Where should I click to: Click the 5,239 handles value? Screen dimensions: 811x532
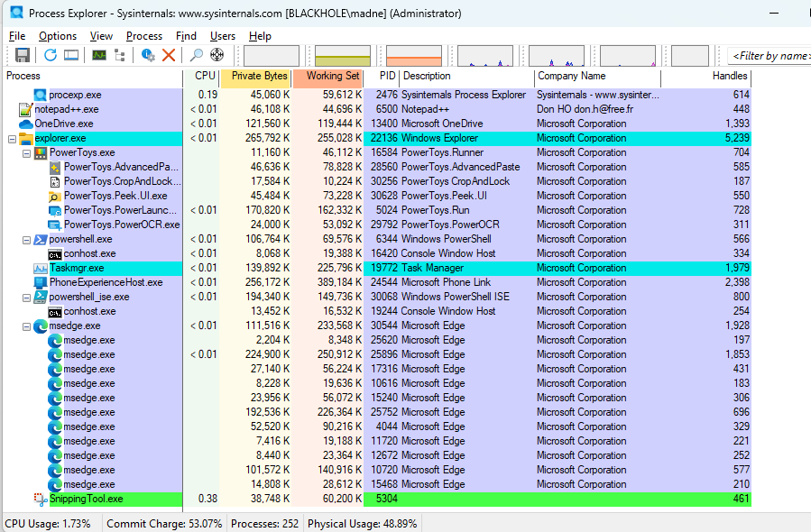[737, 139]
